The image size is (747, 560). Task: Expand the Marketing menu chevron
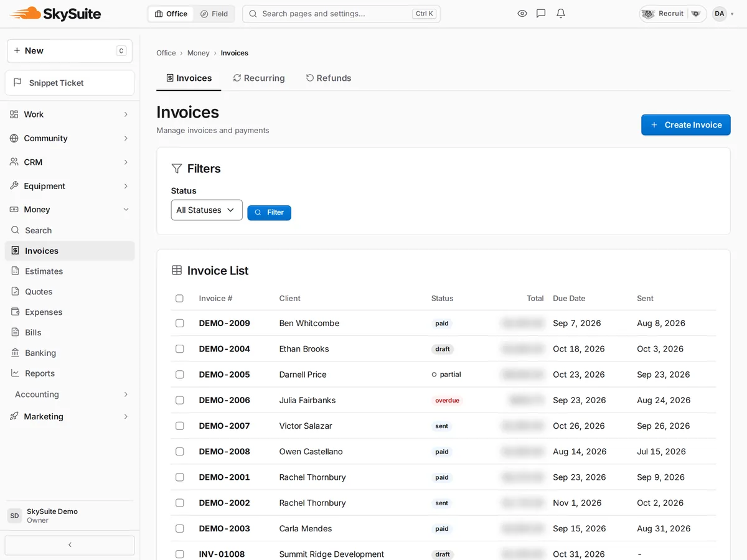tap(126, 416)
